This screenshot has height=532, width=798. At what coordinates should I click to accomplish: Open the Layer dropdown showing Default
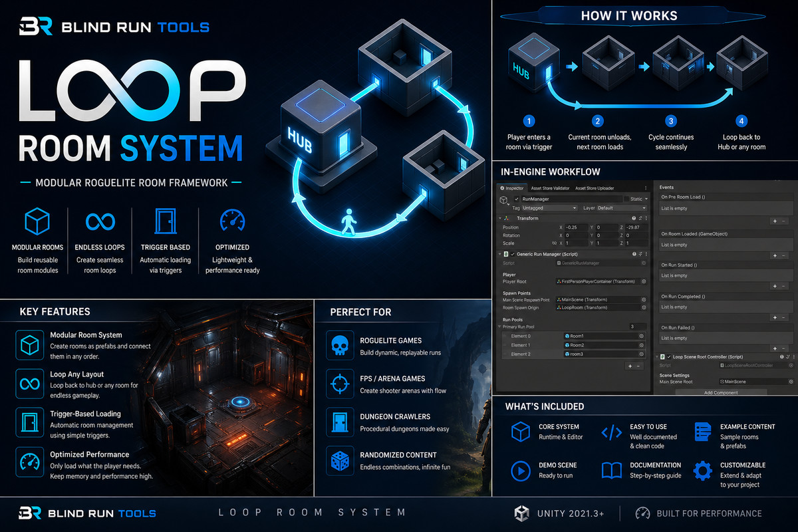click(x=622, y=208)
